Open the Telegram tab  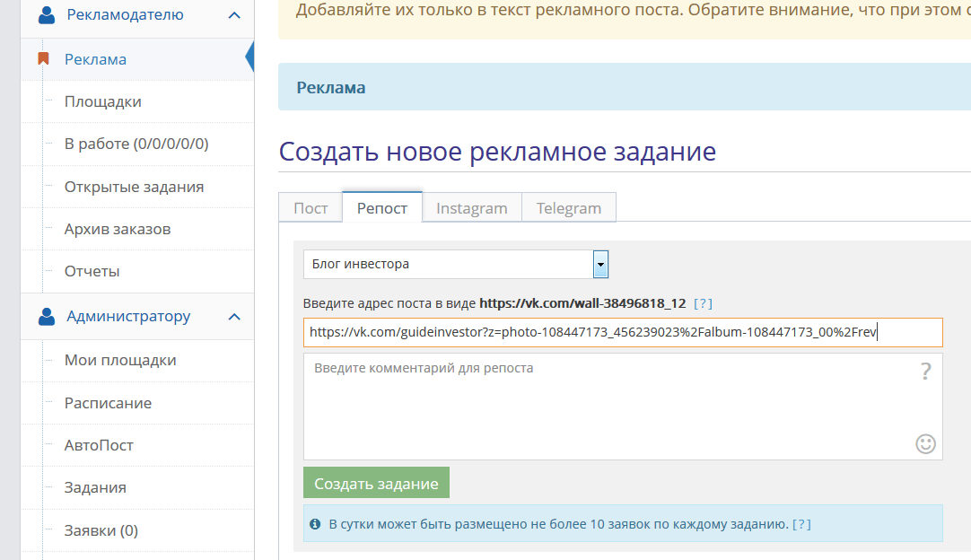[569, 207]
